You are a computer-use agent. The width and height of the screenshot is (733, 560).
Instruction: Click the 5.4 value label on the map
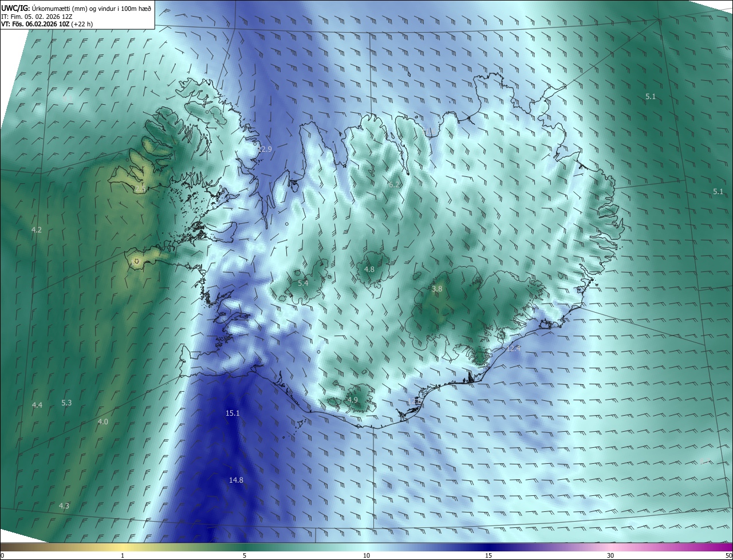click(303, 283)
